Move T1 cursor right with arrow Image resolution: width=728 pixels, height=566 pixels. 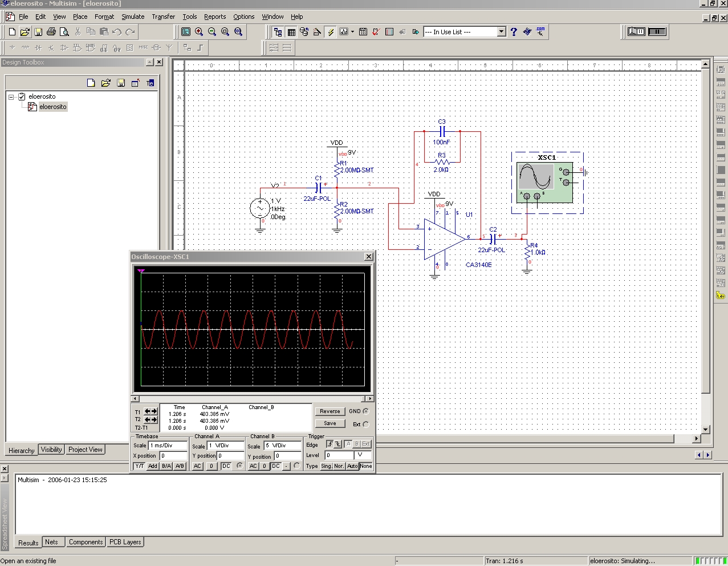pyautogui.click(x=154, y=411)
